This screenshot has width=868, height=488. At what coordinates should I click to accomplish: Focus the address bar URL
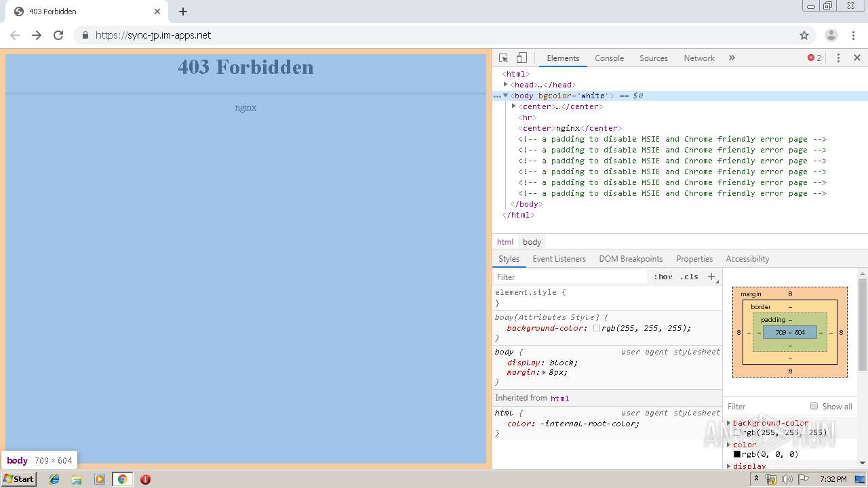(153, 35)
